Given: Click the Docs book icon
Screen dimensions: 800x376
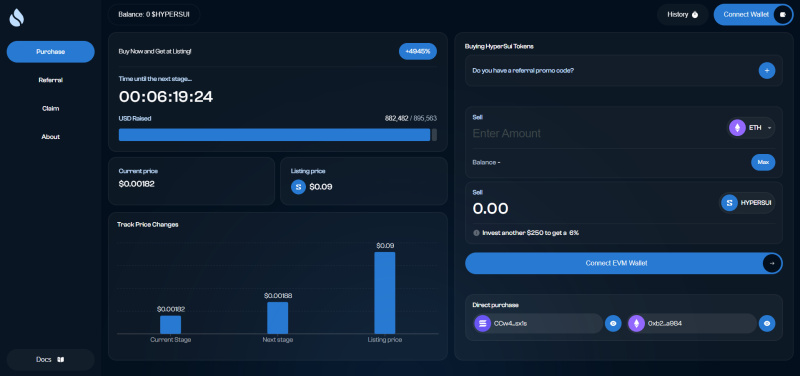Looking at the screenshot, I should (x=60, y=360).
